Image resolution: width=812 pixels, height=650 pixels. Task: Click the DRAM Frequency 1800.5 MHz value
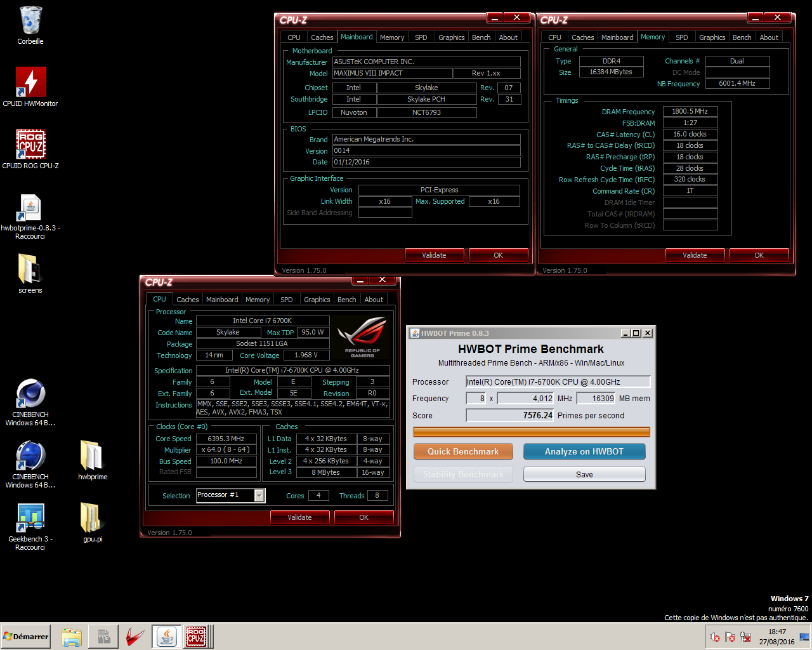click(690, 111)
